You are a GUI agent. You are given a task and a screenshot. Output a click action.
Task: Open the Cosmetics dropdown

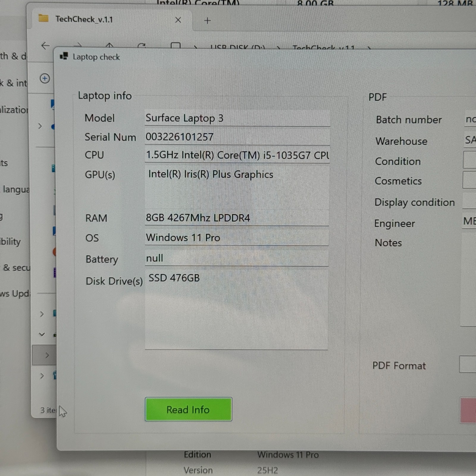coord(469,179)
